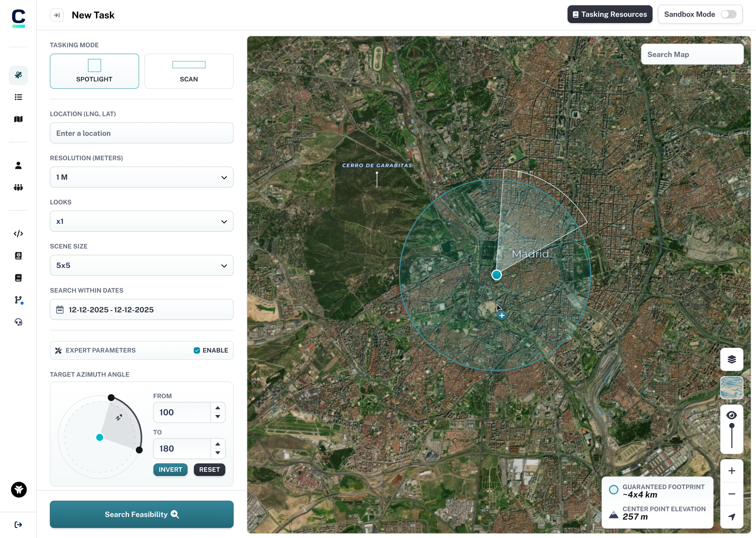Collapse the panel with arrow icon
The width and height of the screenshot is (756, 538).
(x=57, y=15)
